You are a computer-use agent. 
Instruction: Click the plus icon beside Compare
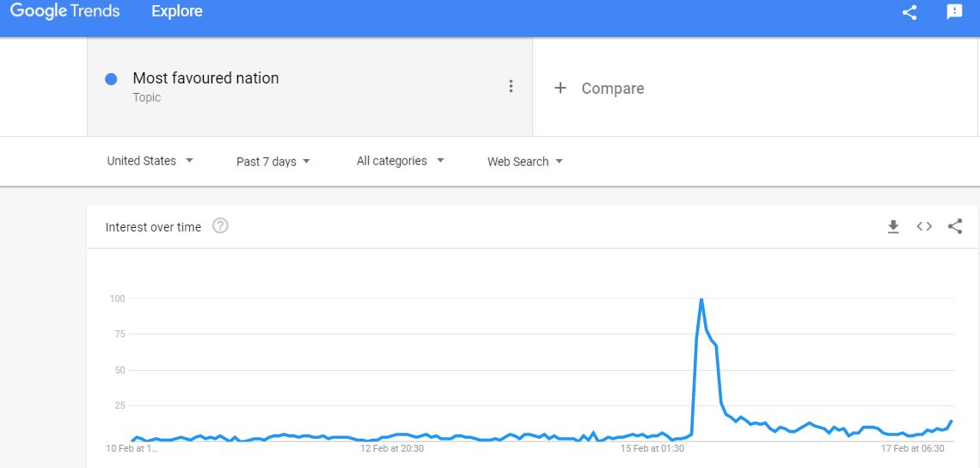coord(560,89)
